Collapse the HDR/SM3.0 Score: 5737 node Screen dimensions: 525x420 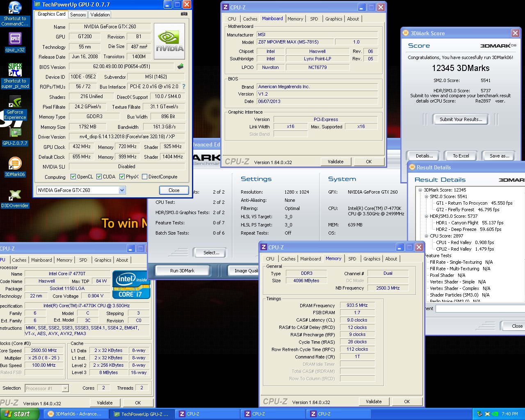point(426,216)
